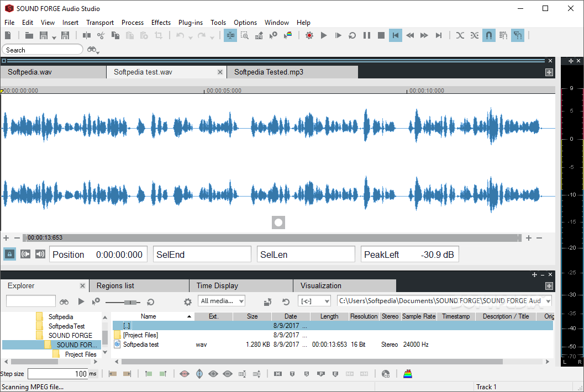Open the rainbow spectrum icon in bottom toolbar

[x=408, y=374]
